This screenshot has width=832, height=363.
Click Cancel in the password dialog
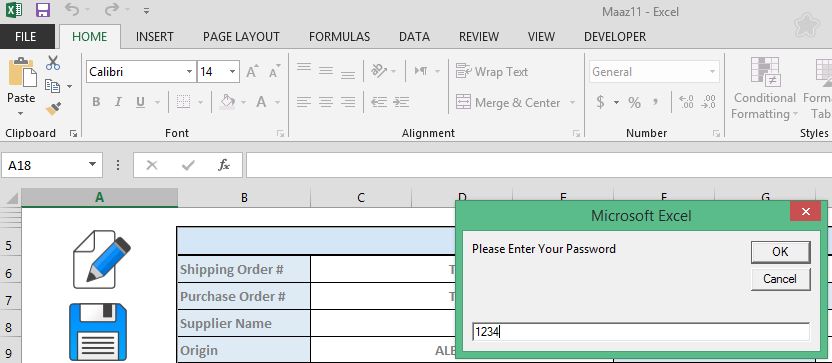pos(781,279)
